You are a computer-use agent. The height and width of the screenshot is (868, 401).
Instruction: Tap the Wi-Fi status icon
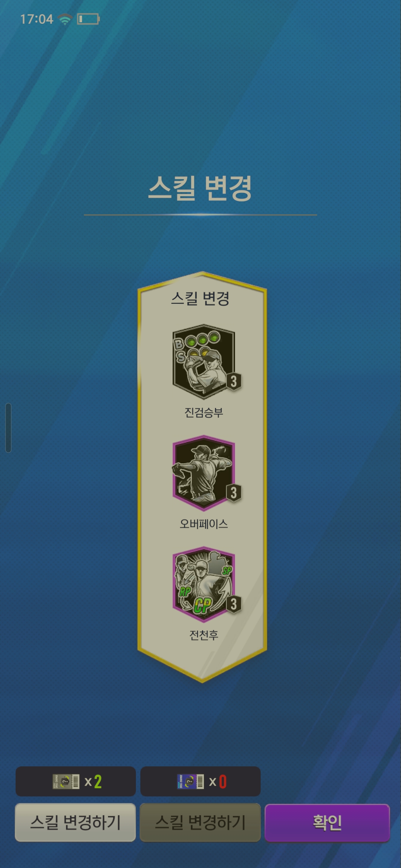[65, 19]
